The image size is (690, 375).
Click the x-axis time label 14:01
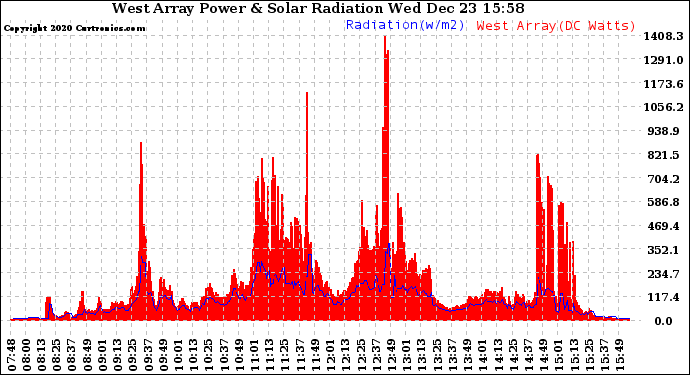pyautogui.click(x=483, y=355)
